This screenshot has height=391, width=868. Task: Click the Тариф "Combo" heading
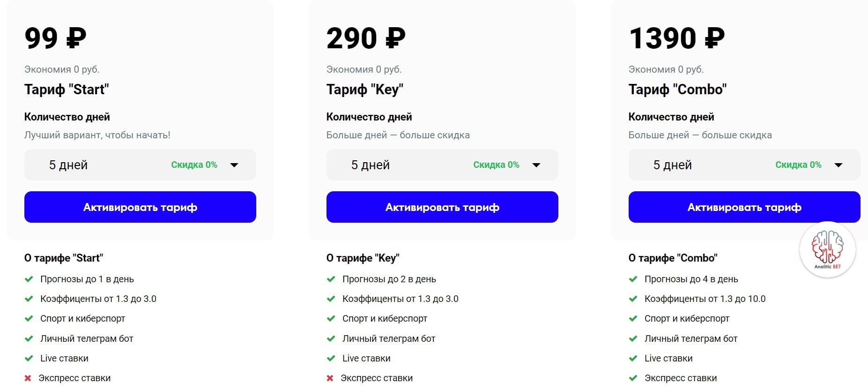[x=677, y=89]
